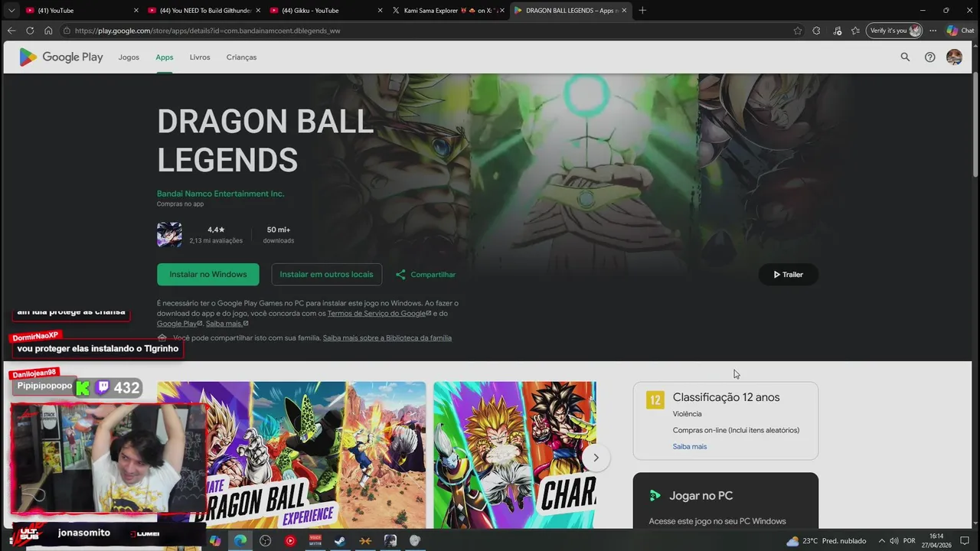Open Saiba mais sobre a Biblioteca da família
Screen dimensions: 980x551
[387, 338]
